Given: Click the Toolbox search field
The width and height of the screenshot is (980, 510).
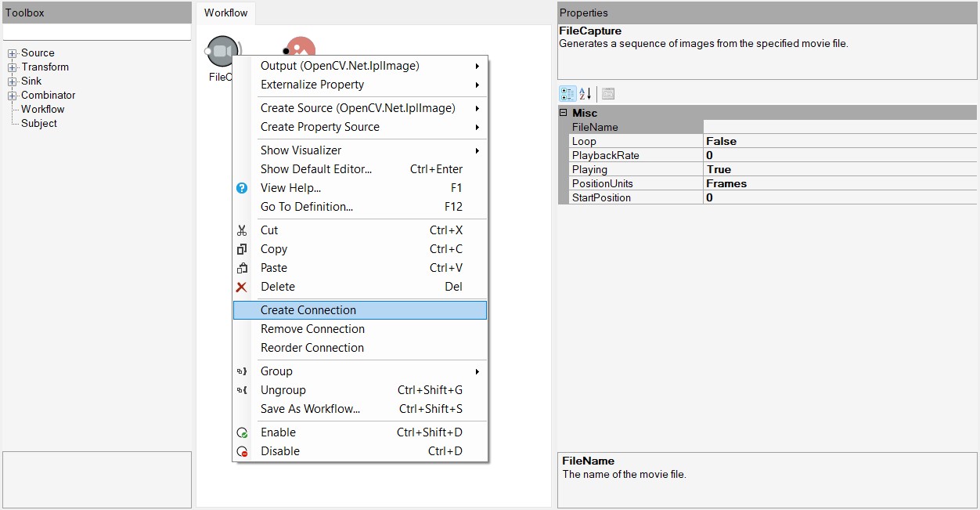Looking at the screenshot, I should (97, 32).
